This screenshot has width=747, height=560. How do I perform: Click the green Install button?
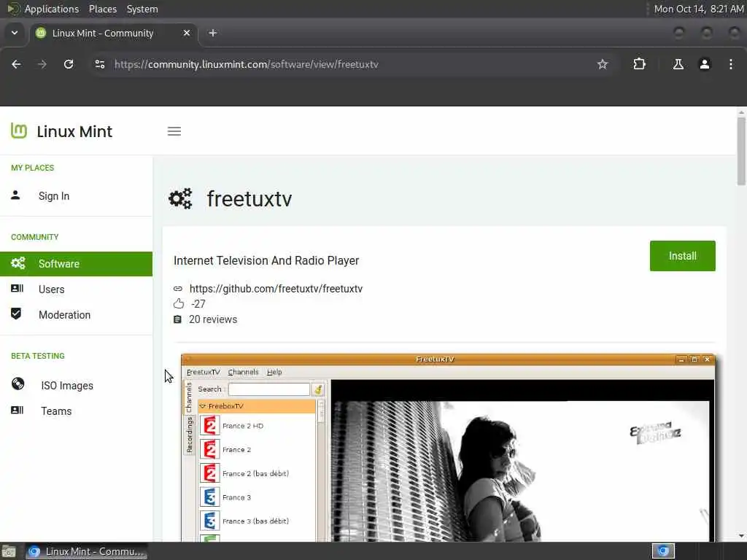point(682,256)
